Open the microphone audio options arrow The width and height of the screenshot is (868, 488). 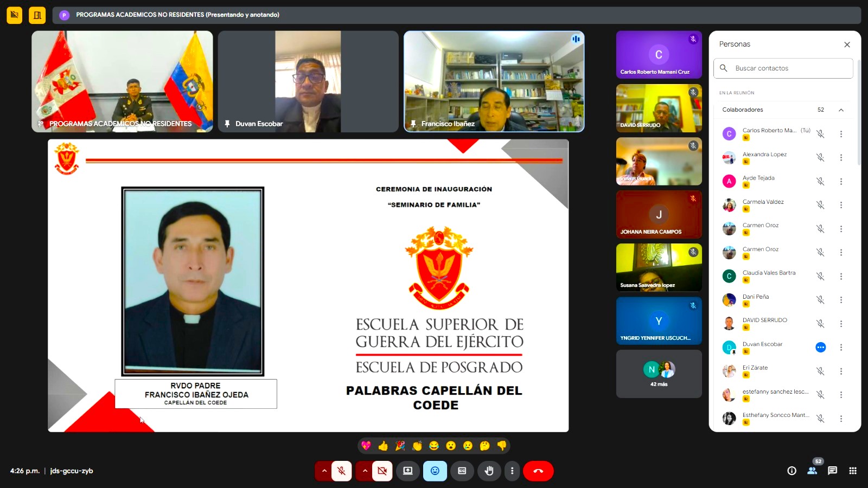pyautogui.click(x=324, y=471)
